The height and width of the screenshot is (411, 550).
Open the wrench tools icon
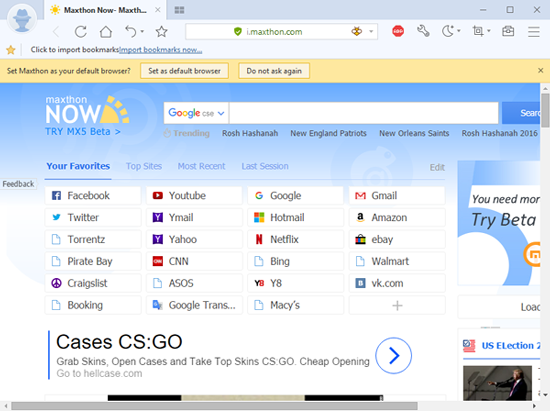(x=423, y=32)
